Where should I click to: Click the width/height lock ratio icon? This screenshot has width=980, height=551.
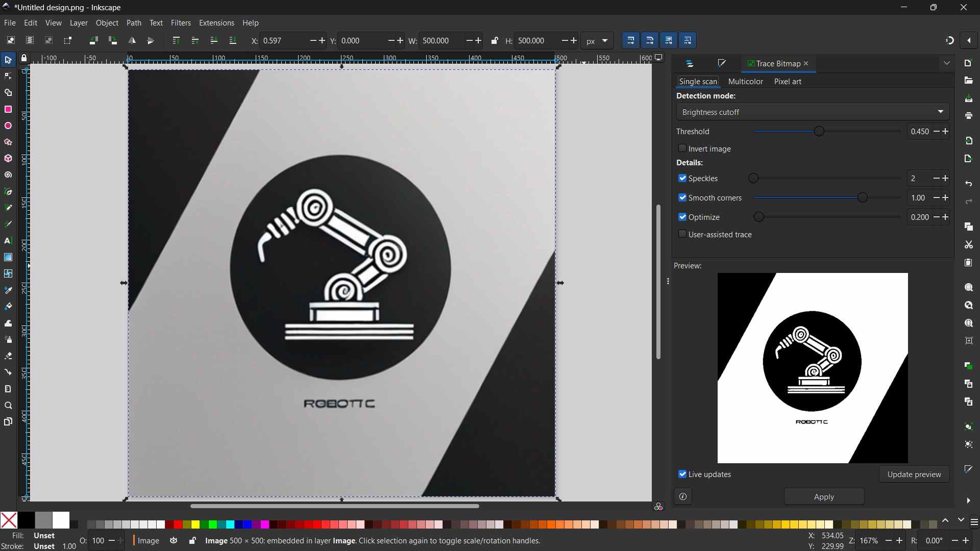[x=495, y=41]
